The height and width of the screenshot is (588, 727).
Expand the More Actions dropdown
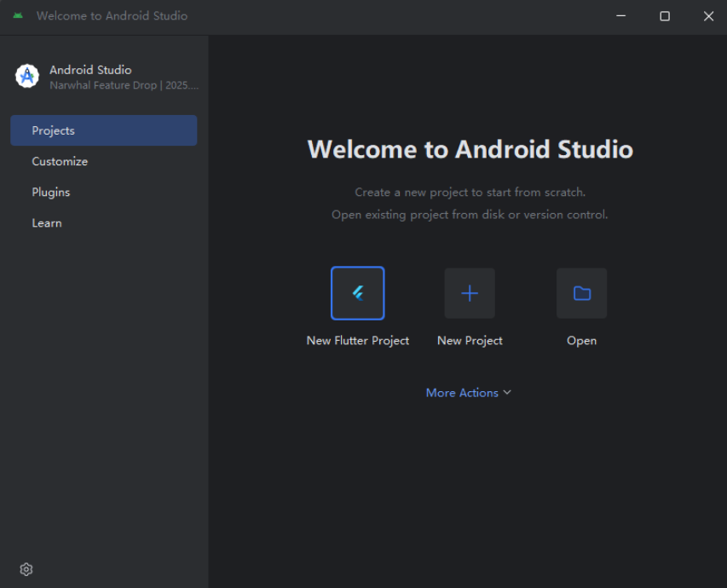coord(469,393)
